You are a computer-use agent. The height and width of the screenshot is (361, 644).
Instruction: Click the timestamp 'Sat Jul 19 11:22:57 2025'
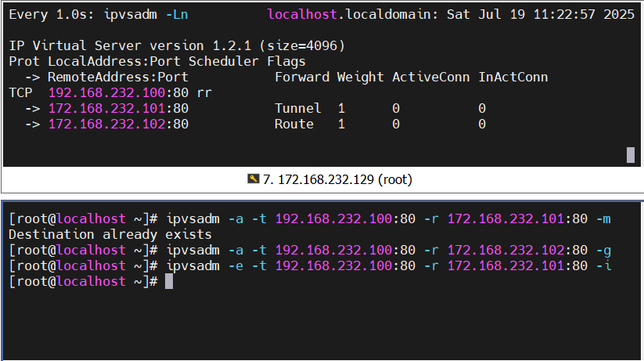(x=541, y=14)
